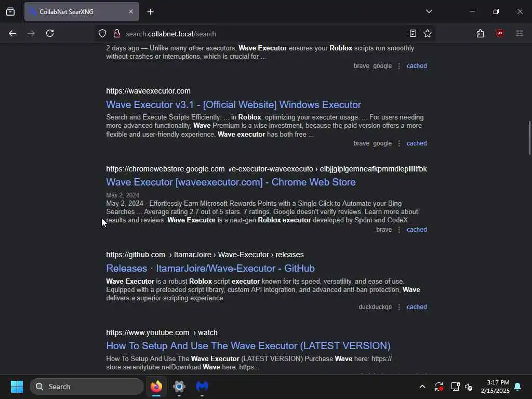Click the search.collabnet.local address bar
Screen dimensions: 532x399
tap(264, 34)
